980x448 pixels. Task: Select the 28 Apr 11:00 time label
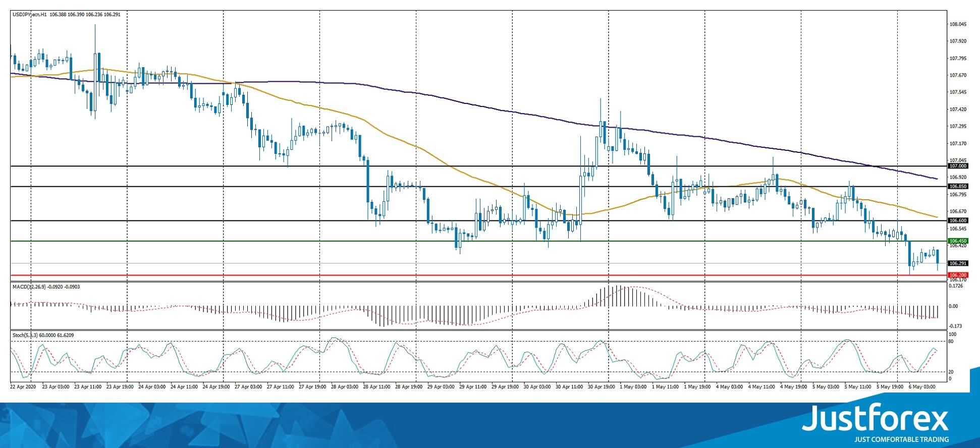pos(377,387)
